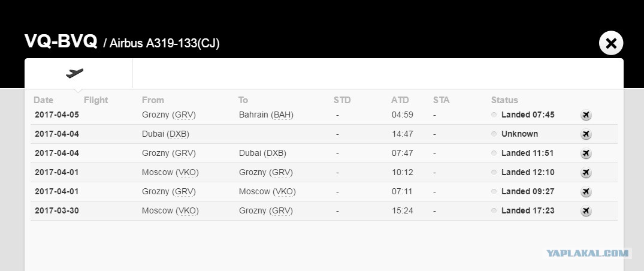Screen dimensions: 644x271
Task: Click plane icon for flight landed 12:10
Action: pos(586,172)
